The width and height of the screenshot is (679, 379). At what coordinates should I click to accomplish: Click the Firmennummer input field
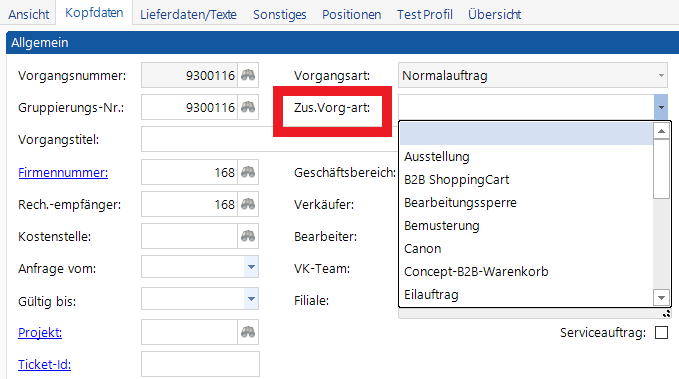(189, 172)
